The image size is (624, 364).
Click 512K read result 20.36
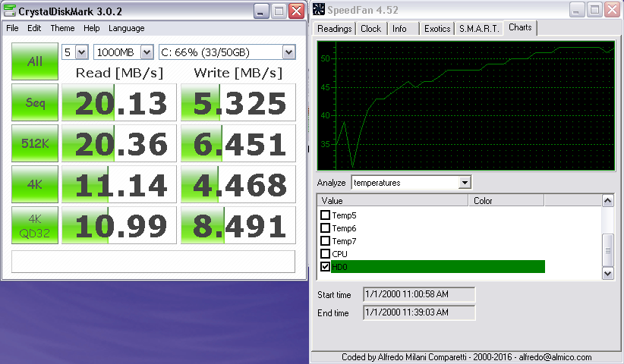point(119,143)
